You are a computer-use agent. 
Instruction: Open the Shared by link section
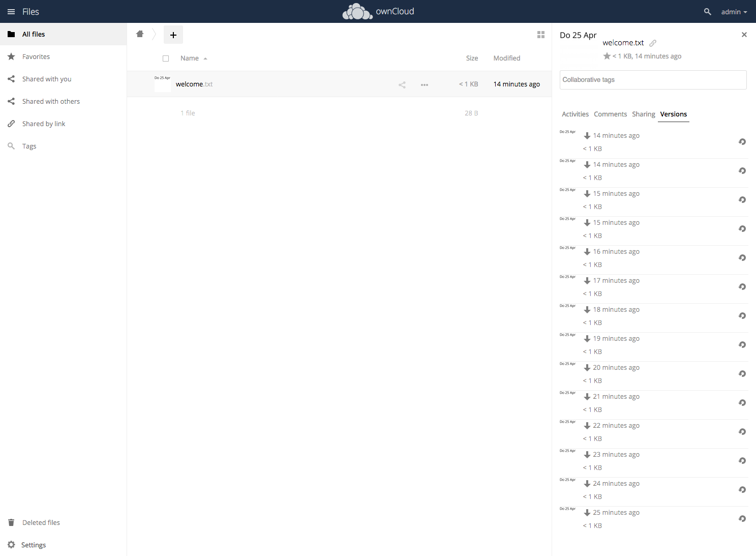tap(44, 124)
